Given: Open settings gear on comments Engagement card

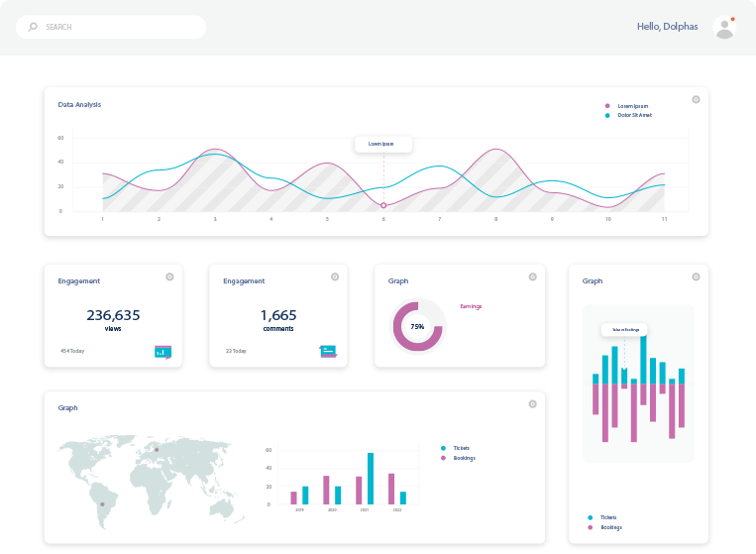Looking at the screenshot, I should click(335, 277).
